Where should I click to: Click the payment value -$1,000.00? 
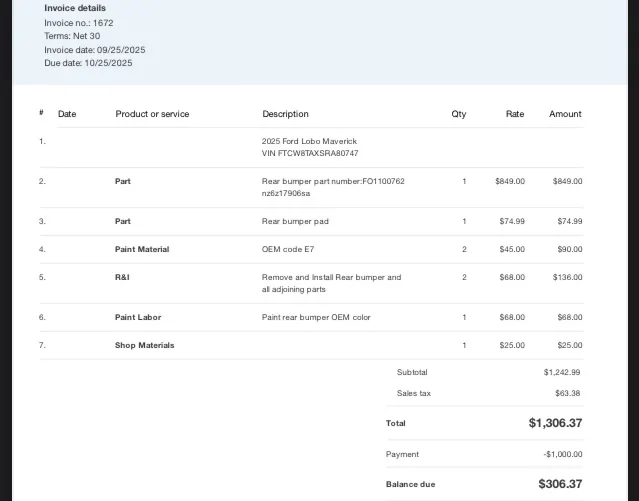pos(563,454)
